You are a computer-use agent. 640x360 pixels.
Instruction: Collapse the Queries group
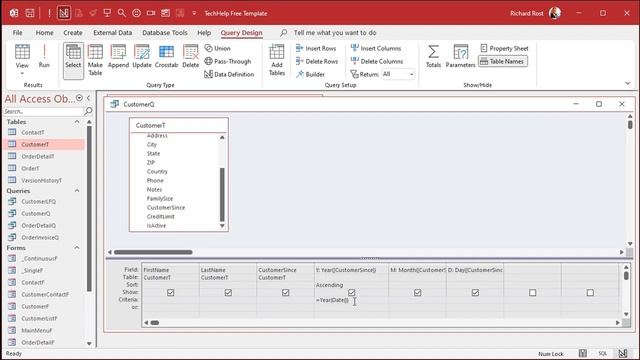[77, 191]
